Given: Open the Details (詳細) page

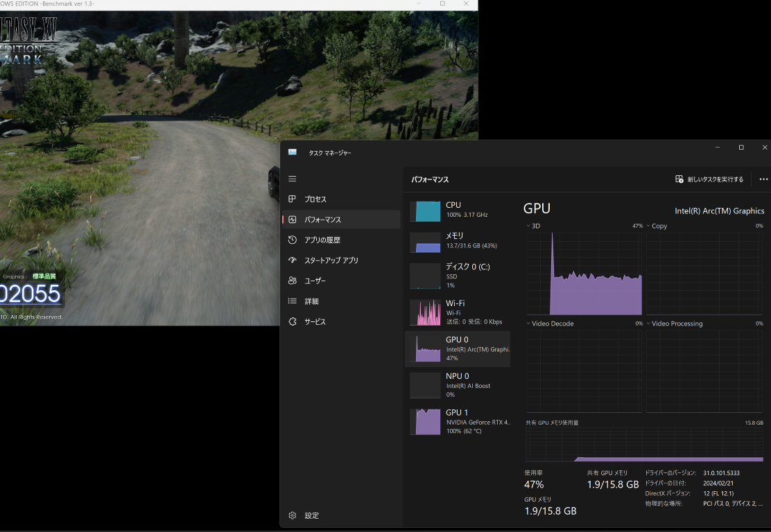Looking at the screenshot, I should 341,301.
